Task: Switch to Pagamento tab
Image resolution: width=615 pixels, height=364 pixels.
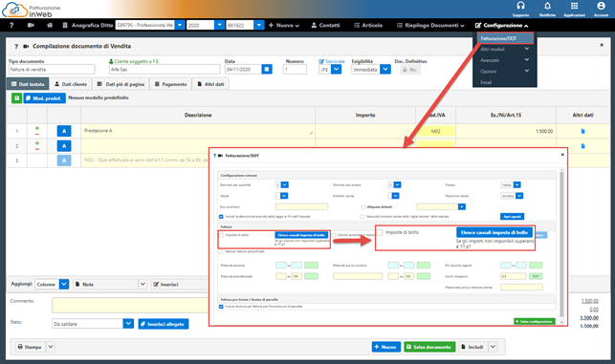Action: [170, 84]
